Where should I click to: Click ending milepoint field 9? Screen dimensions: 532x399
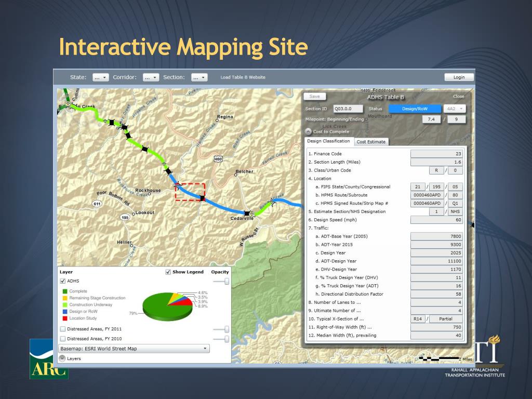(456, 119)
